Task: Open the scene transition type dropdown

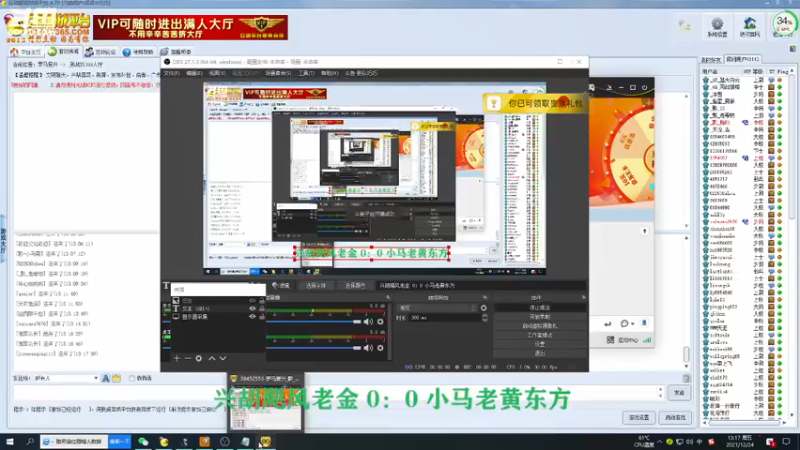Action: point(437,308)
